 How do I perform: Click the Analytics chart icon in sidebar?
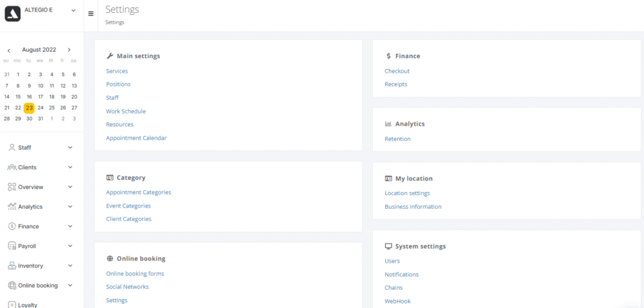[x=12, y=207]
